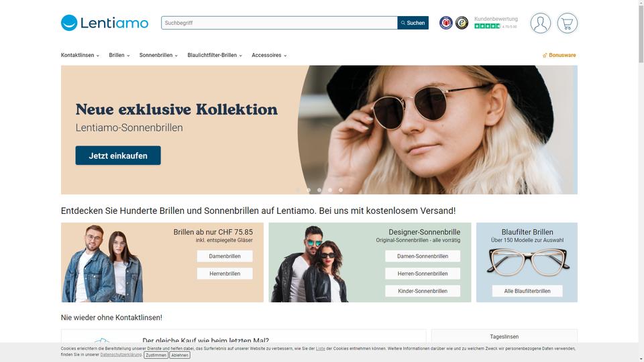Open the user account icon
The height and width of the screenshot is (362, 644).
540,23
